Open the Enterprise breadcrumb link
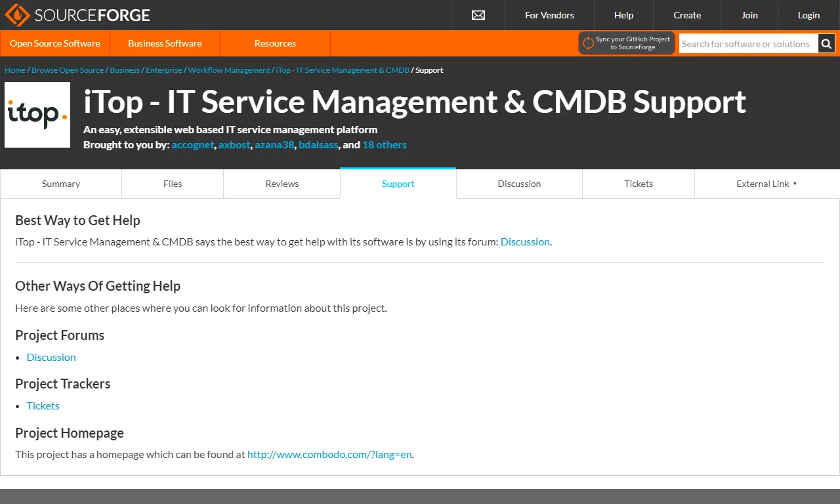This screenshot has height=504, width=840. pos(164,70)
